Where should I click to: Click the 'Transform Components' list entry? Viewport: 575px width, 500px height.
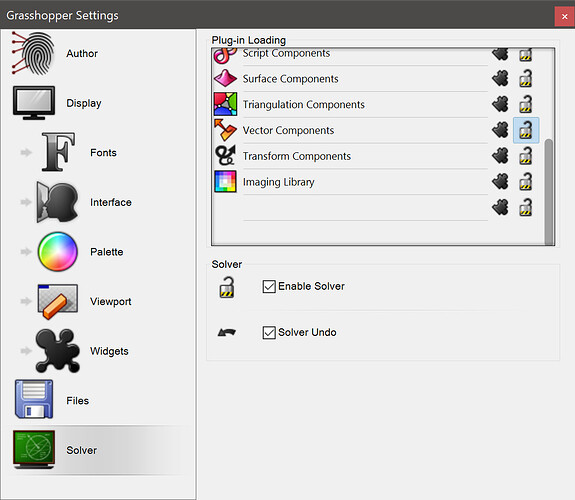pyautogui.click(x=297, y=156)
